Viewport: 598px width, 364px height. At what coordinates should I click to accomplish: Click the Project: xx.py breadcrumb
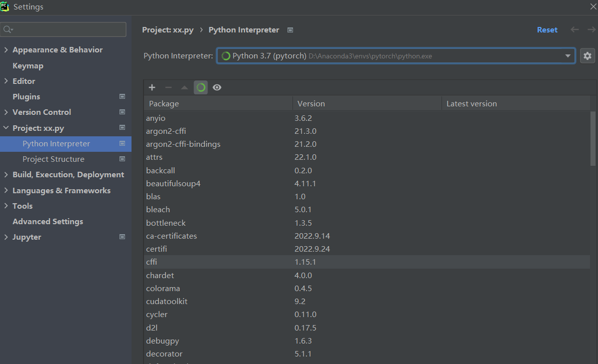pyautogui.click(x=168, y=30)
